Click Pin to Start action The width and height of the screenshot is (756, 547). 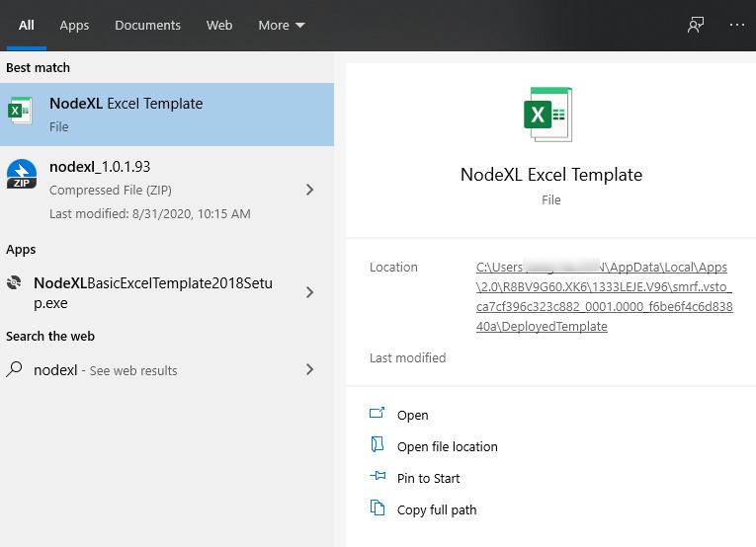[428, 478]
